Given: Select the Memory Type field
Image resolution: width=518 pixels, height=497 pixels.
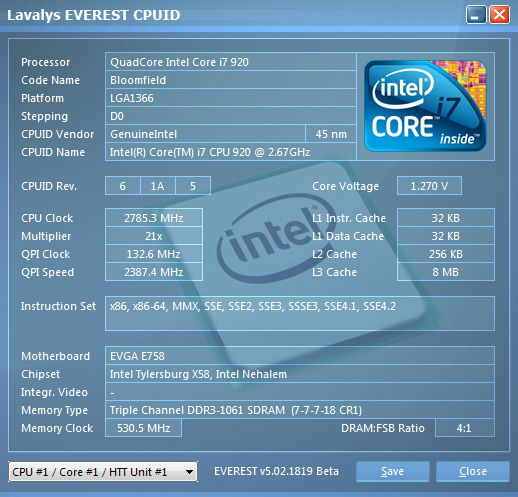Looking at the screenshot, I should point(300,410).
